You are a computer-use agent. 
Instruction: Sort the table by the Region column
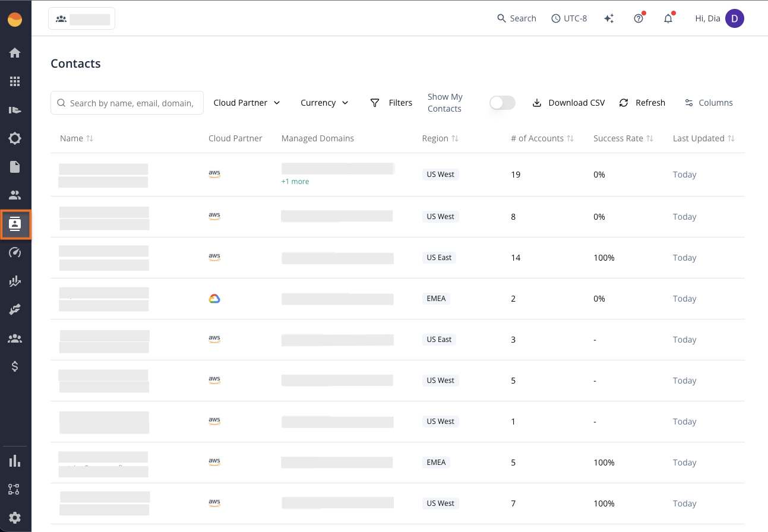tap(440, 138)
